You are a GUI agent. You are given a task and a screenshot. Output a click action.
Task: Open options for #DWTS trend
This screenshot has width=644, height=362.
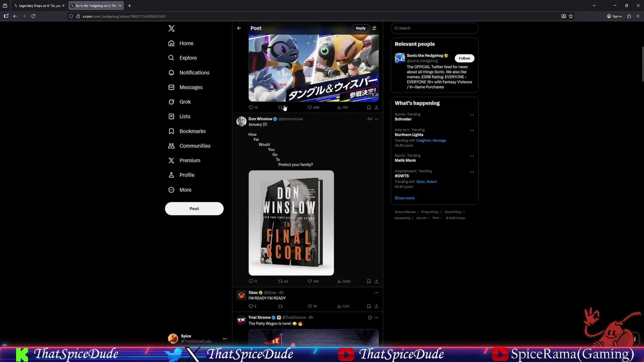(472, 171)
